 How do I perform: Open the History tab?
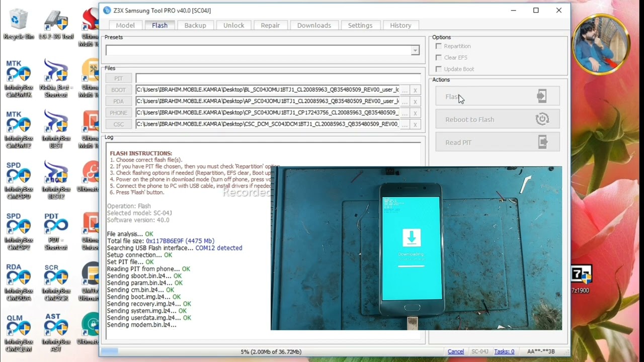pos(400,25)
